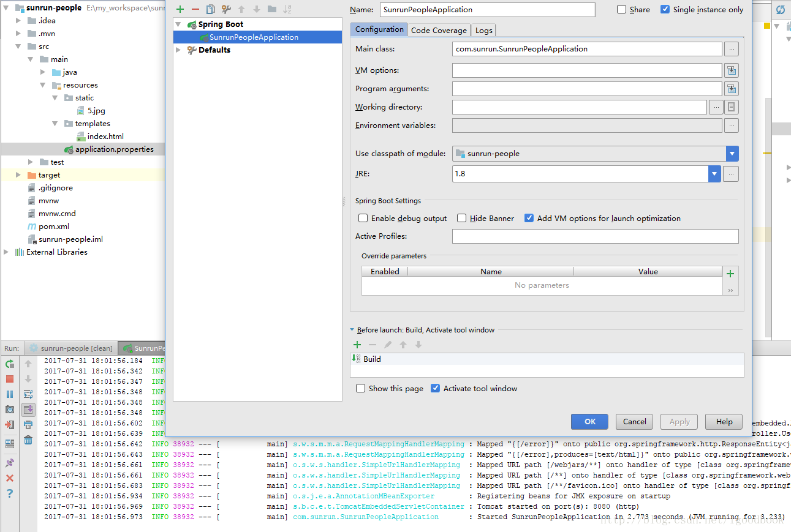Add an override parameter with the green plus
The image size is (791, 532).
point(730,274)
